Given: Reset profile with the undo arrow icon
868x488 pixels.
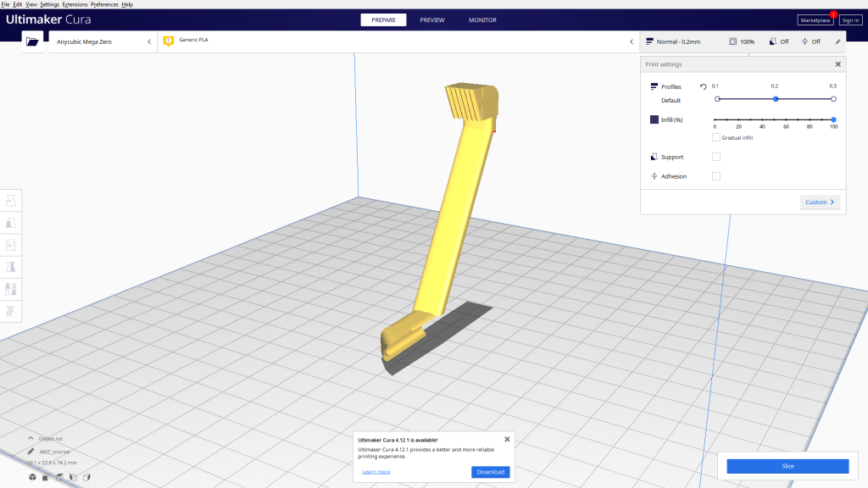Looking at the screenshot, I should pyautogui.click(x=703, y=87).
